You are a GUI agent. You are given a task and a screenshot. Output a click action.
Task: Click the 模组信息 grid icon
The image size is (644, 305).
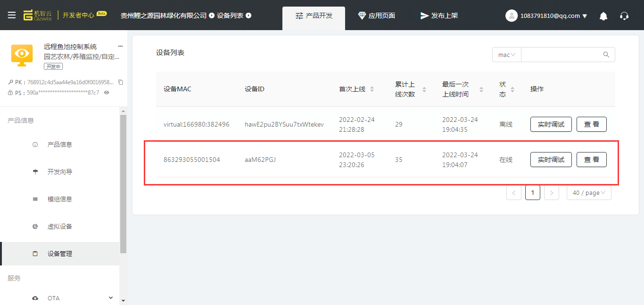(35, 199)
